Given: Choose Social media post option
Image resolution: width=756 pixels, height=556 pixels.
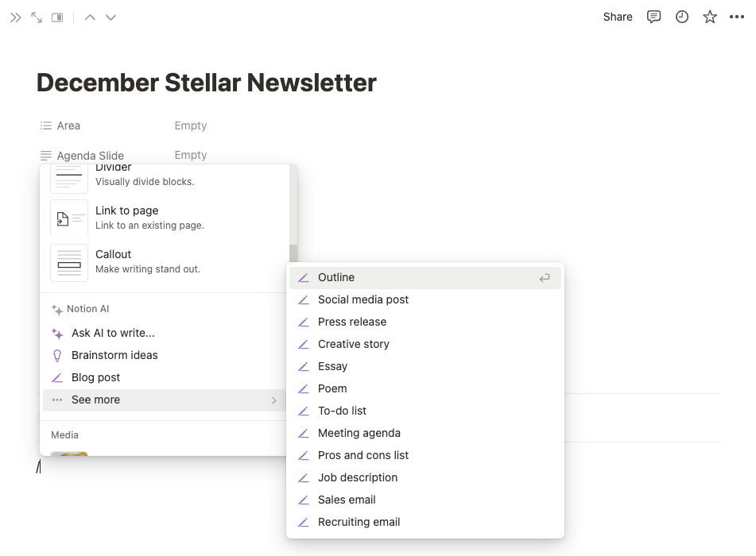Looking at the screenshot, I should point(425,299).
